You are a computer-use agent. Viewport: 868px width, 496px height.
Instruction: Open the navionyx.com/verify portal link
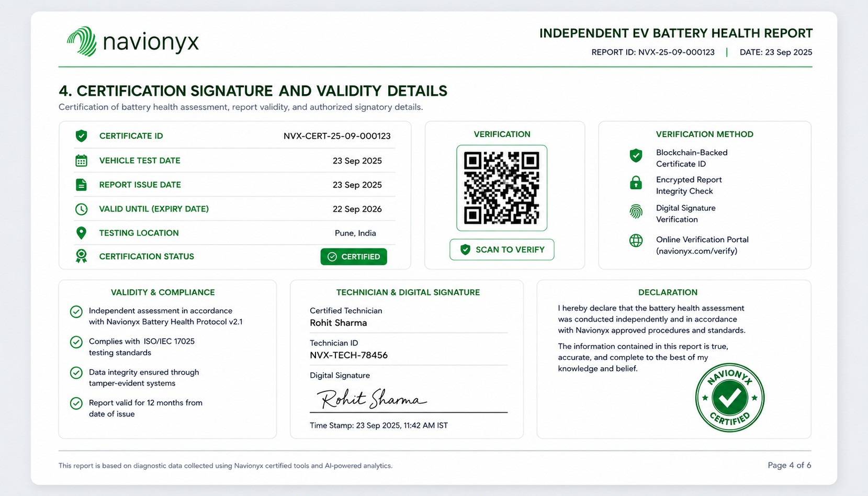tap(696, 251)
